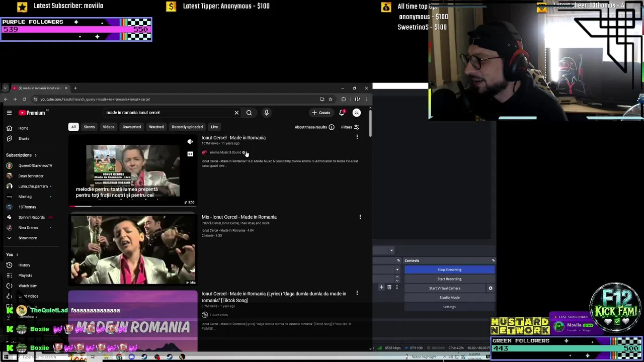Viewport: 644px width, 362px height.
Task: Open the Future Vibes channel link
Action: (219, 315)
